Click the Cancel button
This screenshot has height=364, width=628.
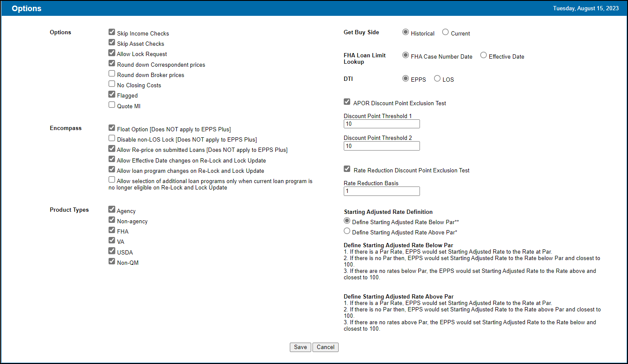coord(325,347)
